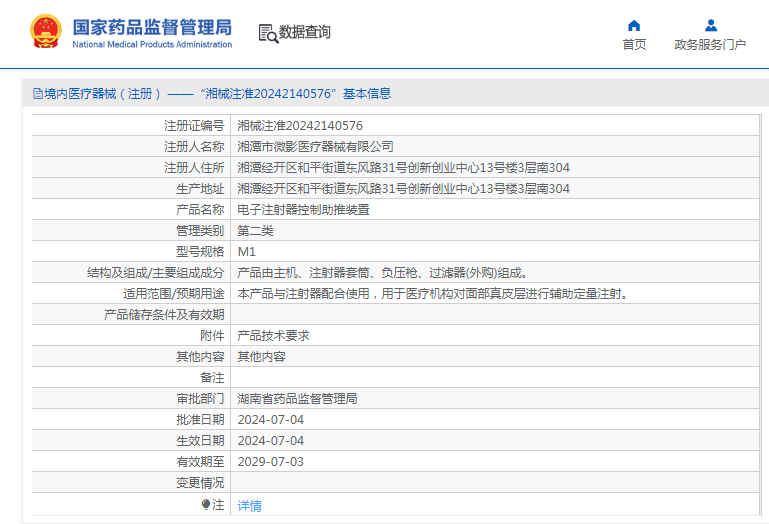Open the 其他内容 value link

(x=261, y=357)
